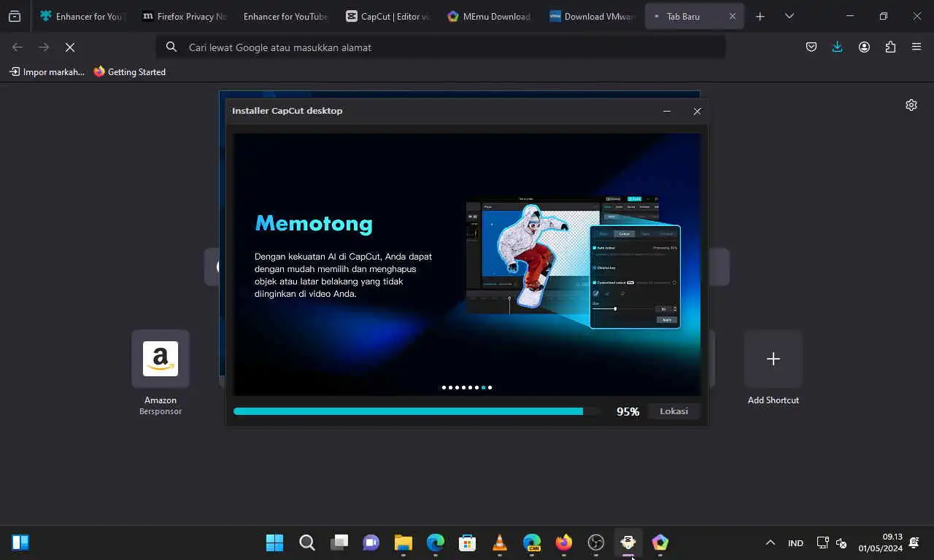Switch to the Download VMware tab
Screen dimensions: 934x560
592,16
